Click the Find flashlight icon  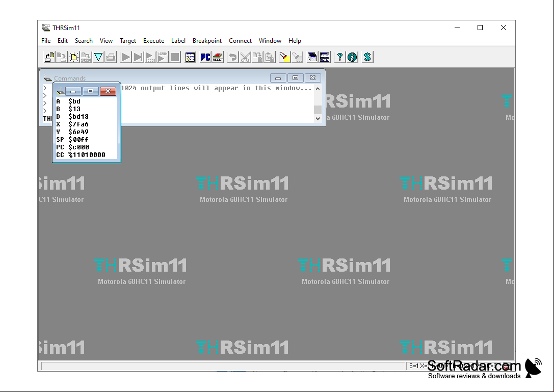284,57
